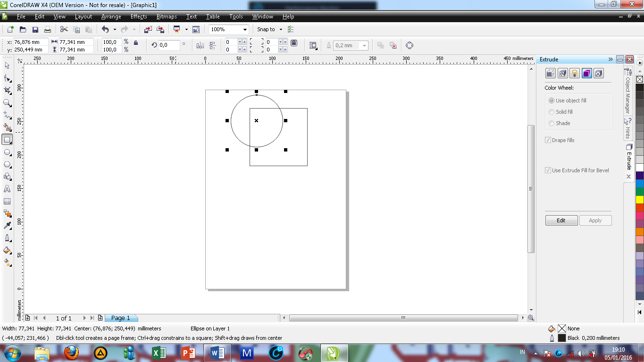Expand the undo history dropdown arrow
644x362 pixels.
(x=115, y=29)
